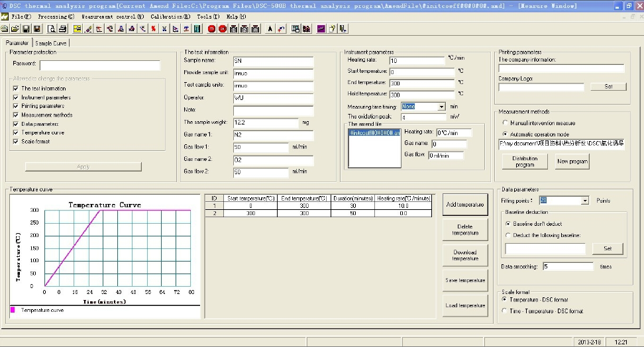644x347 pixels.
Task: Select the '#initcoeff' amend file list entry
Action: pos(374,133)
